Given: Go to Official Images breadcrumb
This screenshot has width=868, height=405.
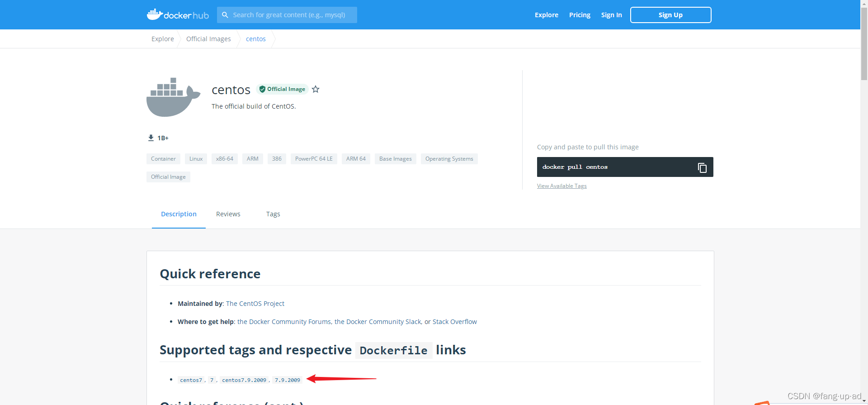Looking at the screenshot, I should tap(208, 39).
